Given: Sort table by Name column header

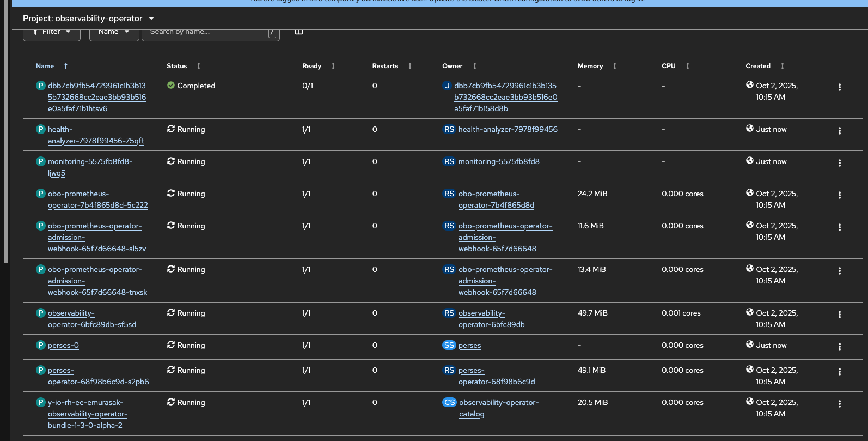Looking at the screenshot, I should (45, 66).
